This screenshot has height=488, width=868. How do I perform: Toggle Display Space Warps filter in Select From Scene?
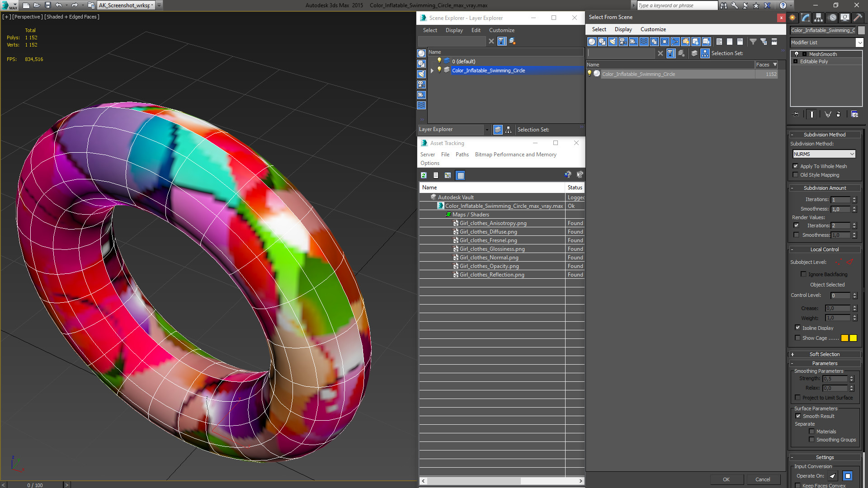click(x=644, y=42)
